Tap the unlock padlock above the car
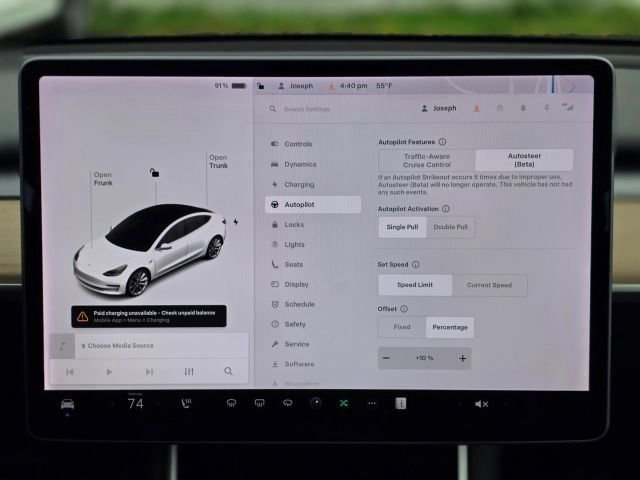Screen dimensions: 640x480 pyautogui.click(x=154, y=173)
